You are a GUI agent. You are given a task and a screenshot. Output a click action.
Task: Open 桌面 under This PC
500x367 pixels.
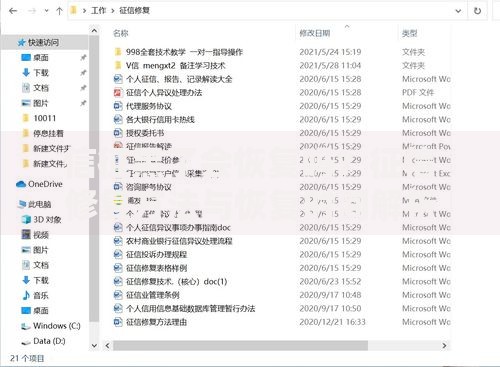pyautogui.click(x=41, y=310)
